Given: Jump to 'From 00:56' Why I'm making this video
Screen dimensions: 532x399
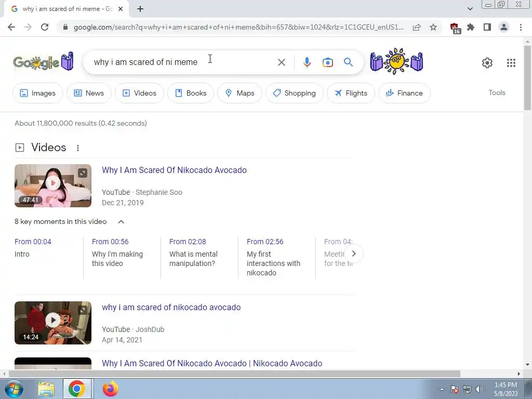Looking at the screenshot, I should point(110,242).
